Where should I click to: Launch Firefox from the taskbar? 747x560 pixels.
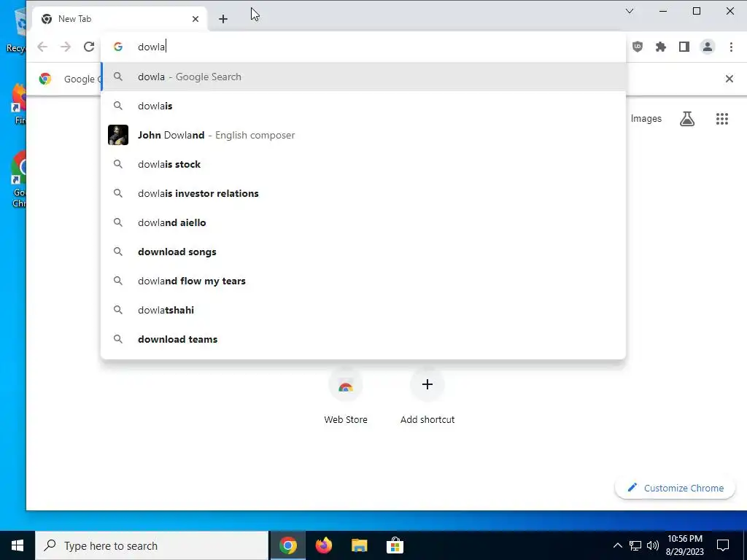pyautogui.click(x=324, y=545)
